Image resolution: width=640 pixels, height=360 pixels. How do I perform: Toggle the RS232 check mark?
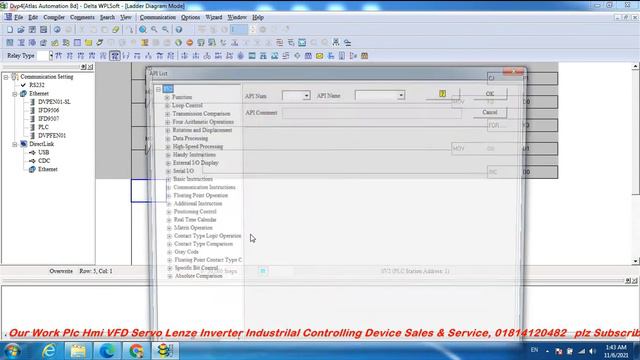click(x=23, y=85)
